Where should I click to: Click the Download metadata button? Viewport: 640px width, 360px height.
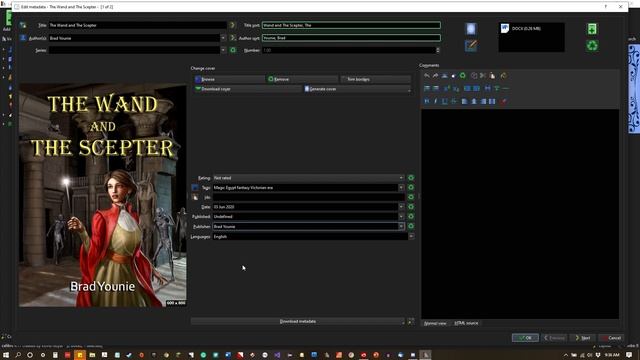(x=298, y=322)
